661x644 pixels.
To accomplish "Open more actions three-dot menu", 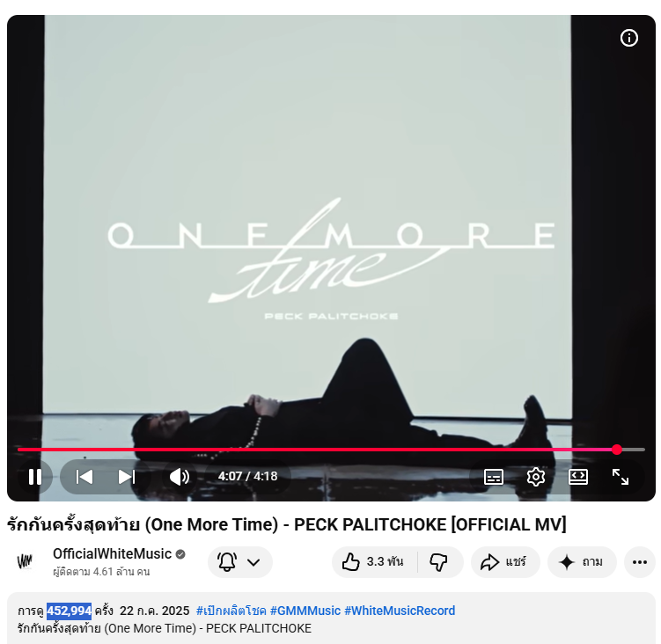I will (x=640, y=562).
